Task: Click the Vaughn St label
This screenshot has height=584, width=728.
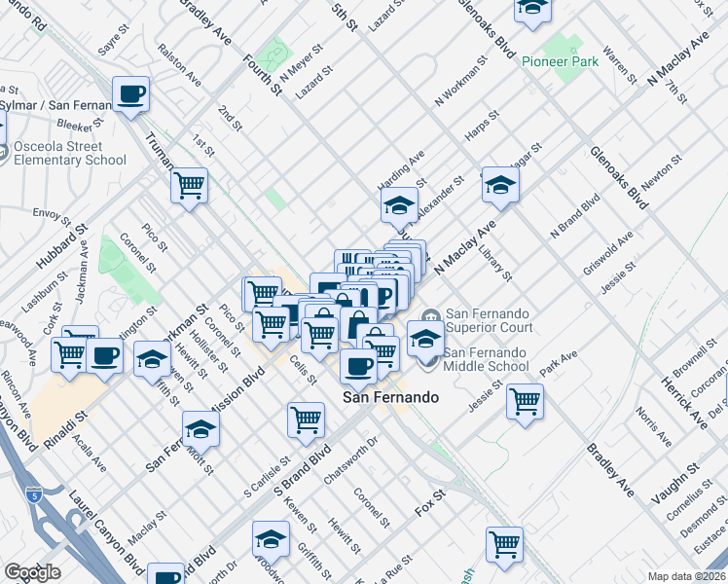Action: pos(675,484)
